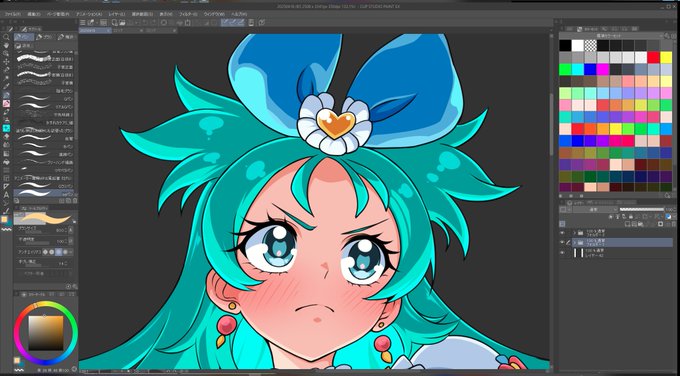
Task: Click the Create layer mask icon
Action: pyautogui.click(x=660, y=224)
